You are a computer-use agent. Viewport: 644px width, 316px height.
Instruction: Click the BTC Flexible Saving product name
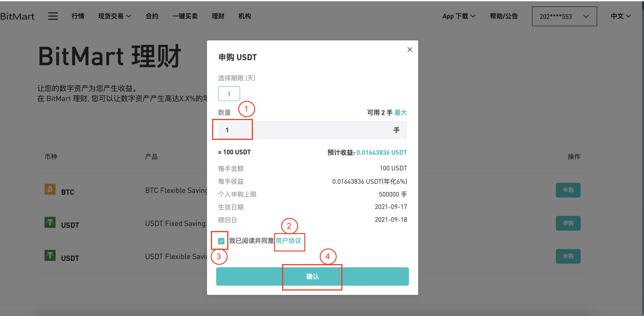point(176,190)
